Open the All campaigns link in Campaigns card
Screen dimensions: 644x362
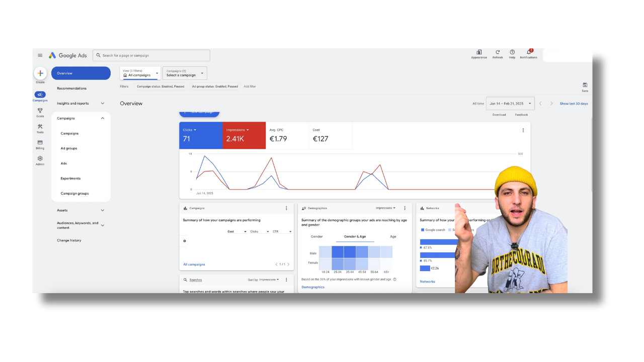(x=194, y=264)
